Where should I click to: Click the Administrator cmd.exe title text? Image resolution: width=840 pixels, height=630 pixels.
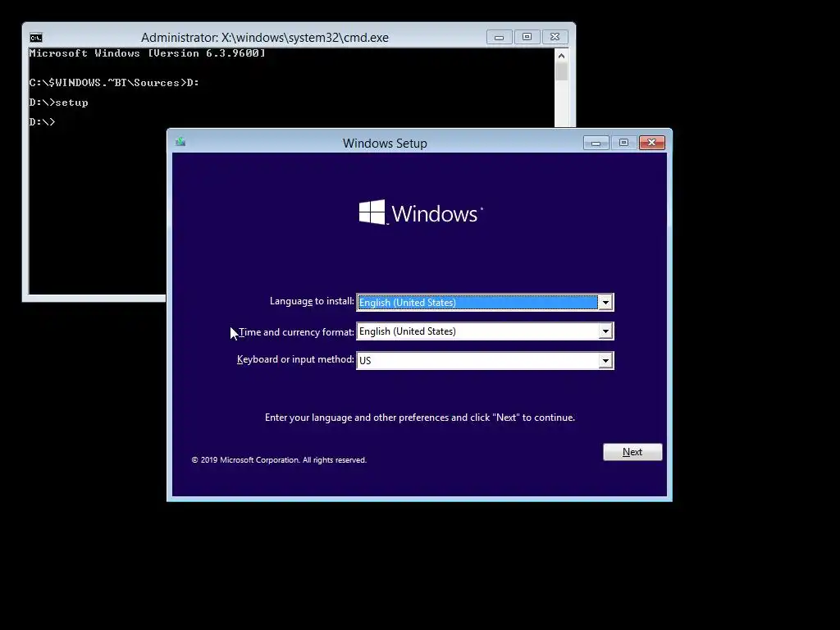click(265, 38)
